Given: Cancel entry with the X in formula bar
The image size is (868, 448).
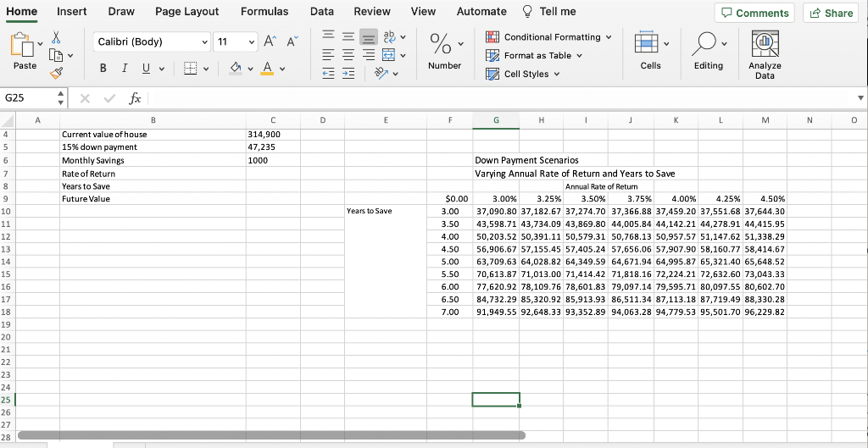Looking at the screenshot, I should 85,98.
